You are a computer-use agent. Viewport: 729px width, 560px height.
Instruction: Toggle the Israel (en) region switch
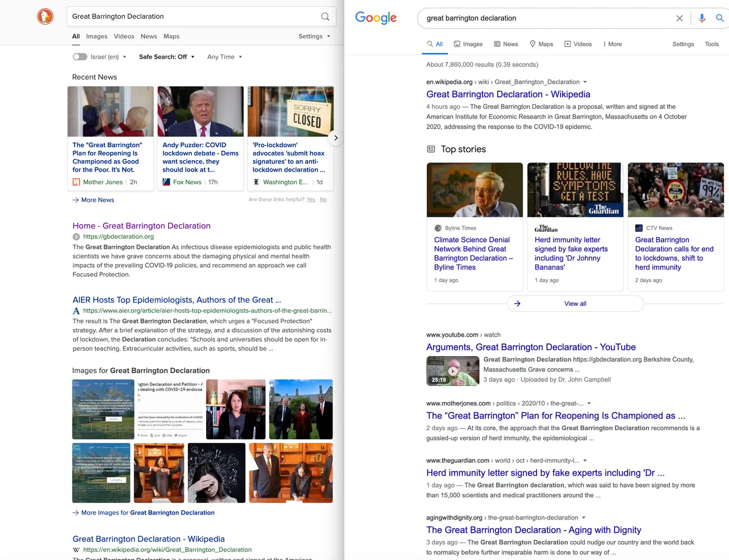click(x=80, y=57)
